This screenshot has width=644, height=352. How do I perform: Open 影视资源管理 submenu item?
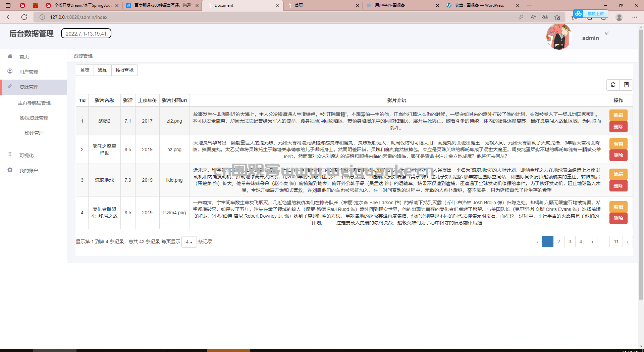34,118
